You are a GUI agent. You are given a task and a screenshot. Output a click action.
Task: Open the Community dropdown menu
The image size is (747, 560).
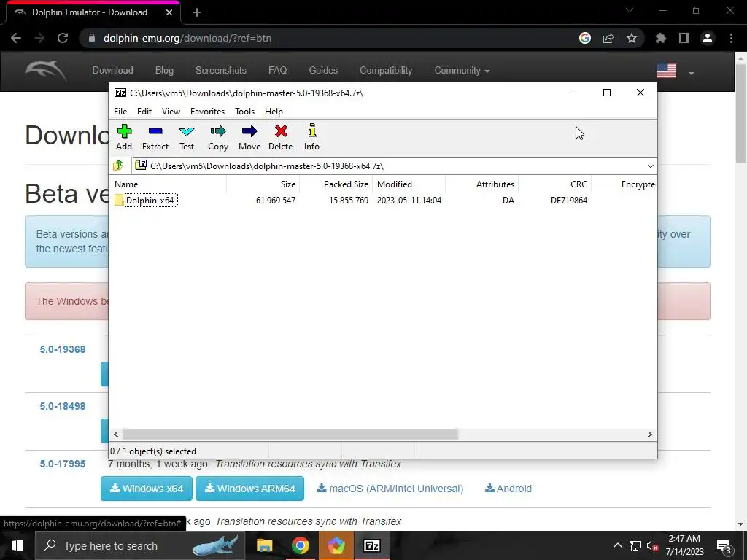coord(462,71)
